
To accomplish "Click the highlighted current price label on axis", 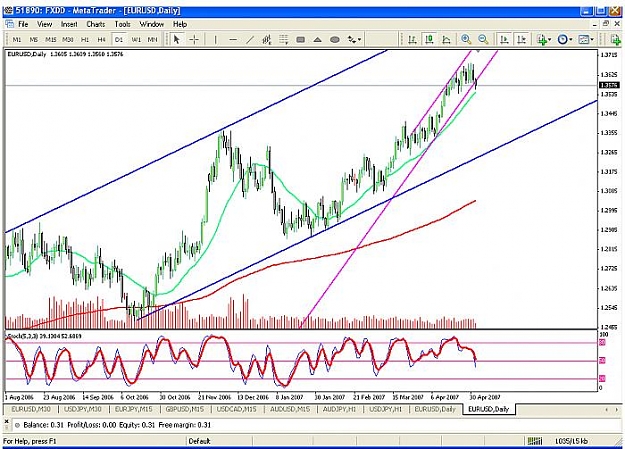I will 609,85.
